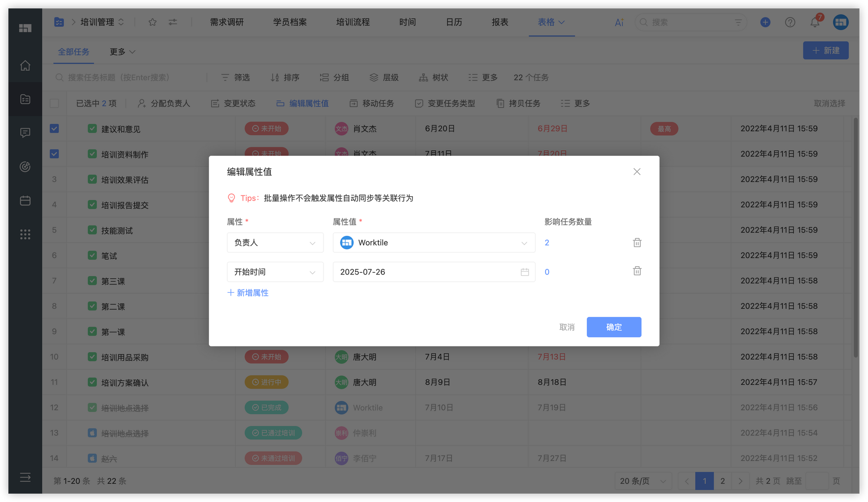Viewport: 868px width, 502px height.
Task: Open notifications bell icon
Action: coord(815,22)
